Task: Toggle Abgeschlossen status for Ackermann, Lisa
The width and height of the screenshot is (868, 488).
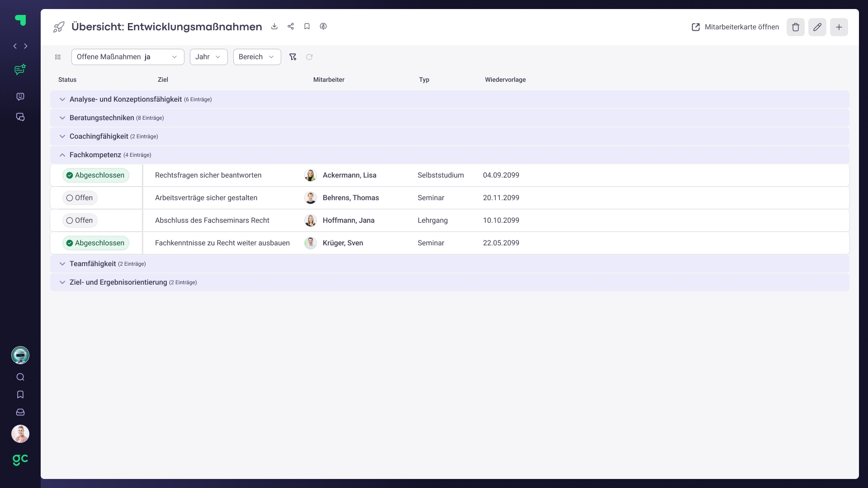Action: [96, 175]
